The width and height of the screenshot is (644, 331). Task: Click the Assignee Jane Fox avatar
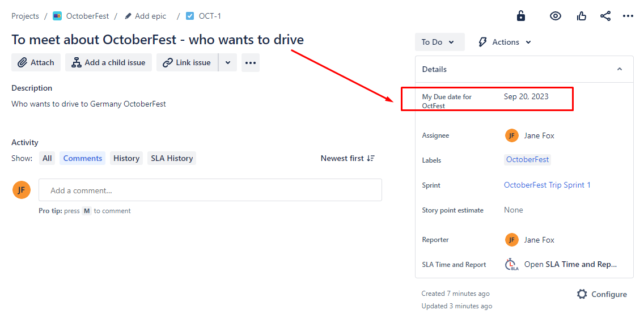pos(511,135)
